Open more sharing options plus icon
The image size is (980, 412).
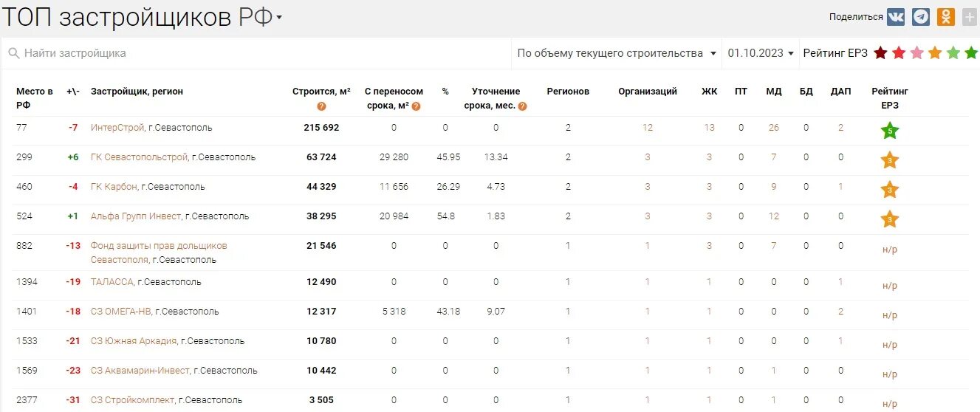click(970, 17)
